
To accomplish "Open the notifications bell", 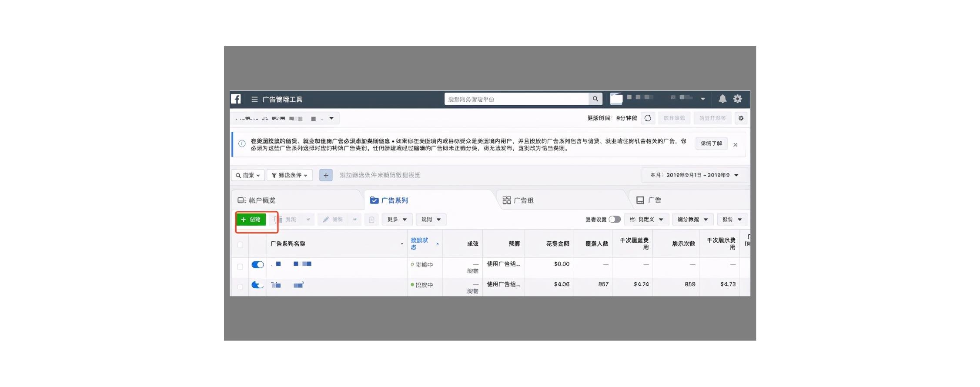I will 722,99.
